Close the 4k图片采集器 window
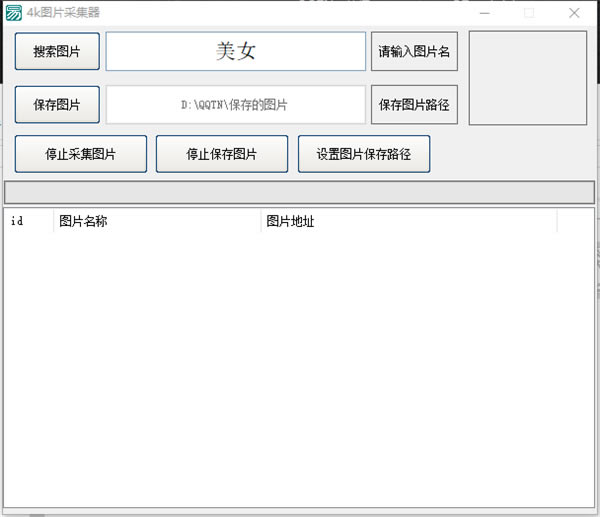The image size is (600, 517). pyautogui.click(x=574, y=13)
